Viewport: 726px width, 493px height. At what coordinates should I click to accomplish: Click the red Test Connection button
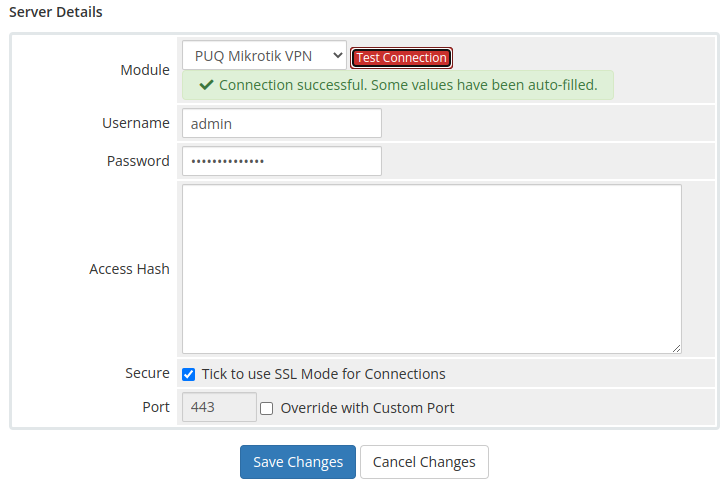point(401,58)
